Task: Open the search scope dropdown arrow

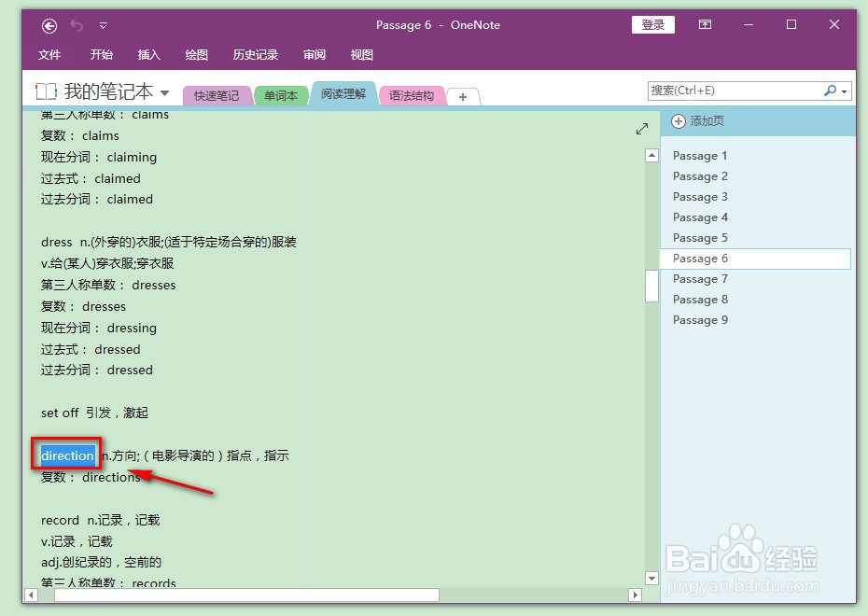Action: (846, 90)
